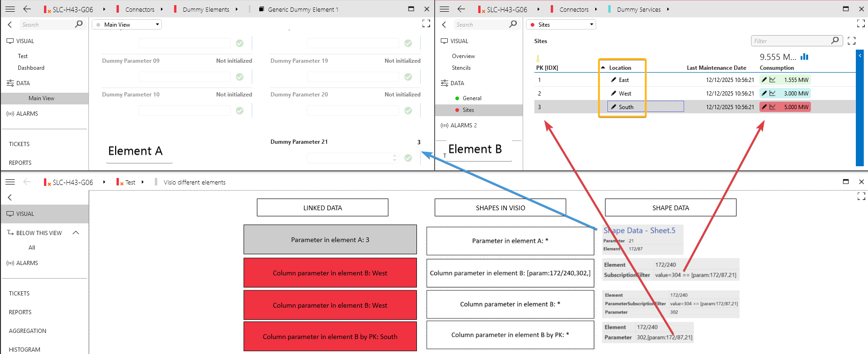Expand the blue side panel arrow
Viewport: 868px width, 354px height.
point(860,55)
